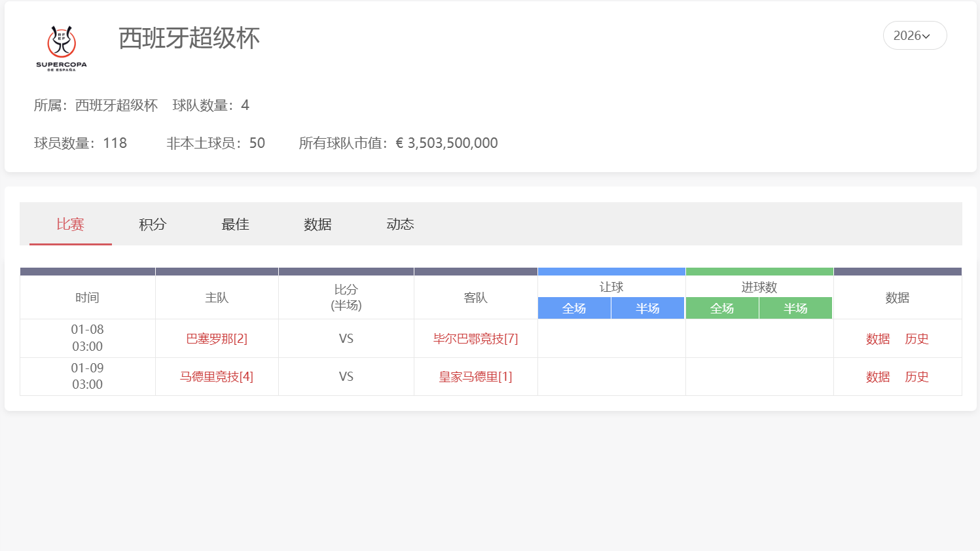Select 半场 under the 让球 column
The height and width of the screenshot is (551, 980).
(x=647, y=308)
